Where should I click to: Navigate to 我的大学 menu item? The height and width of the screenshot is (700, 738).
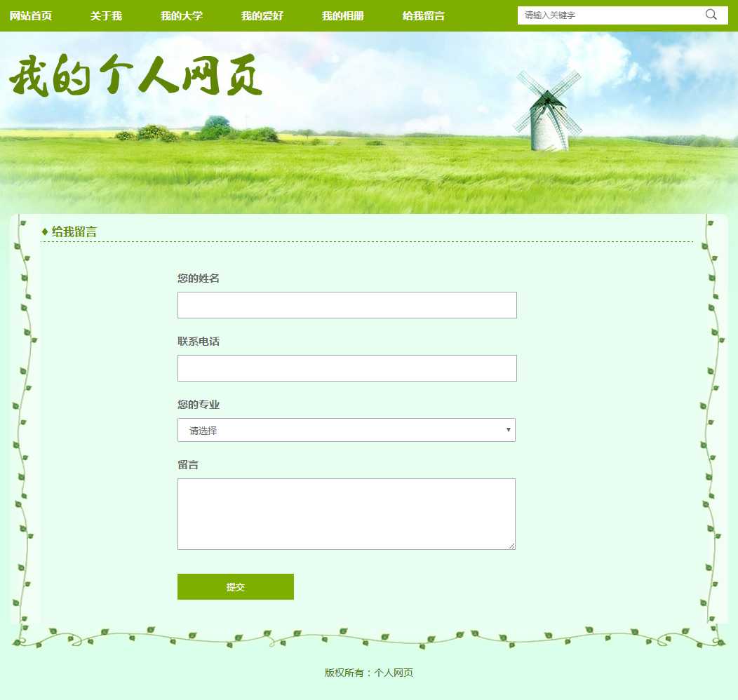(181, 16)
